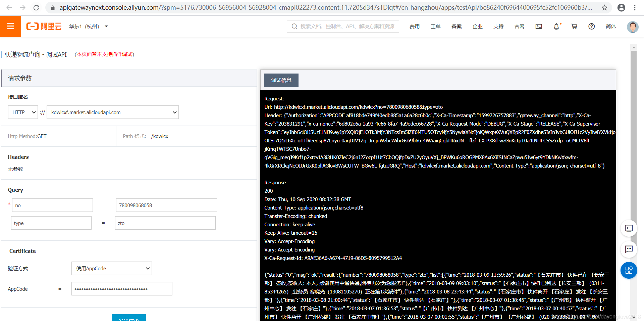
Task: Bookmark this page with star
Action: pyautogui.click(x=604, y=7)
